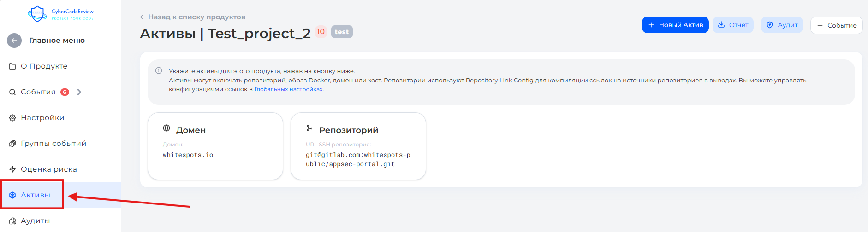Viewport: 868px width, 232px height.
Task: Click the gear icon next to Настройки
Action: (x=12, y=118)
